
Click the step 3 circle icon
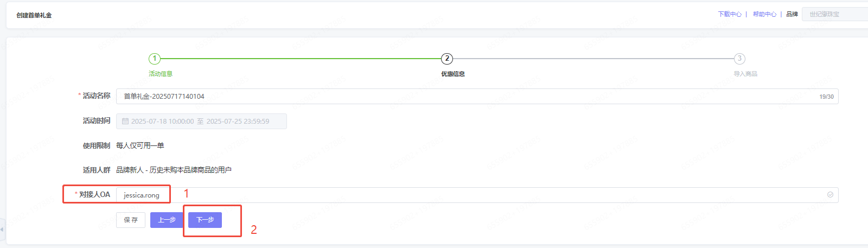739,59
